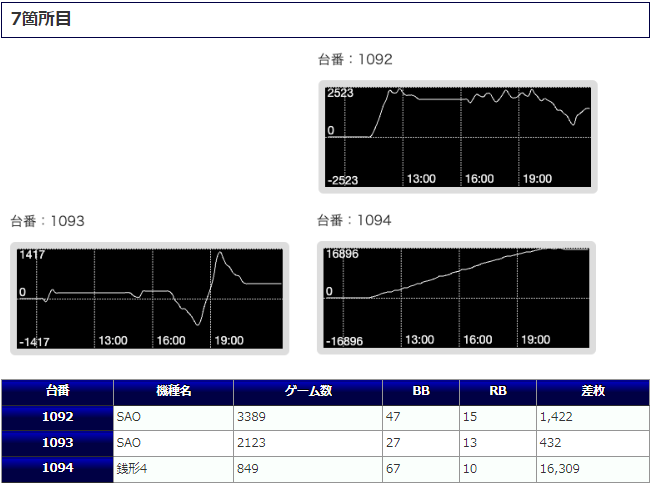652x490 pixels.
Task: Click the RB column header
Action: 498,392
